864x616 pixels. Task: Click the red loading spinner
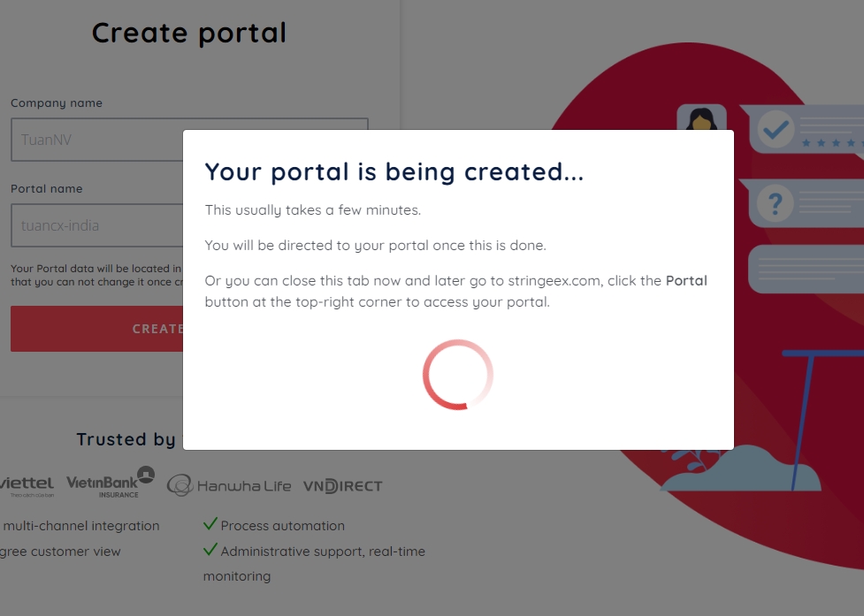click(x=457, y=375)
